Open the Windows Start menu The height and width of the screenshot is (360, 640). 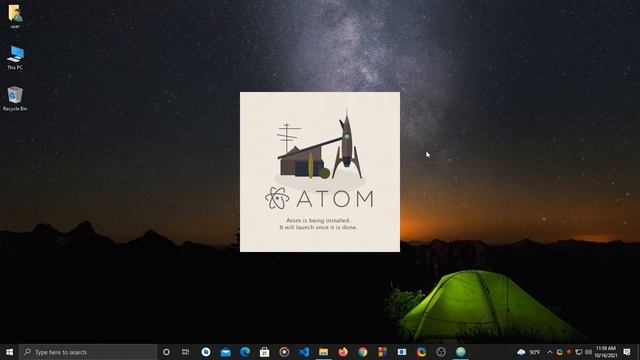tap(9, 352)
